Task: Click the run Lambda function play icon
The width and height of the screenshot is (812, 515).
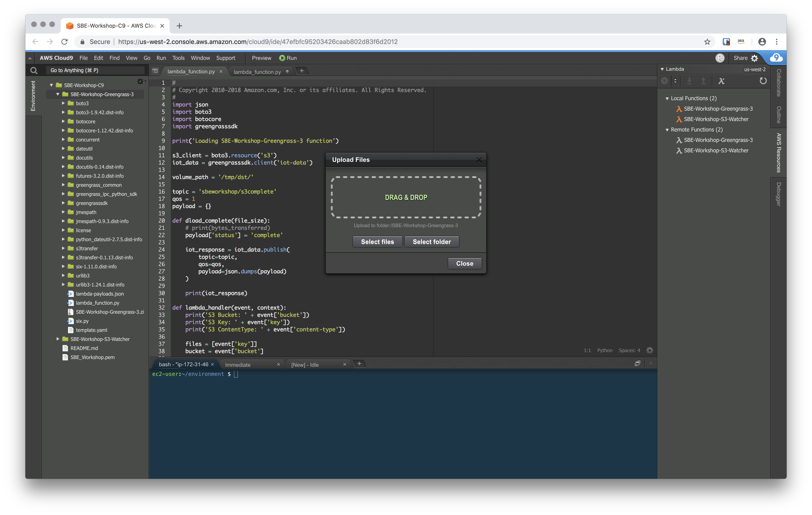Action: (x=665, y=81)
